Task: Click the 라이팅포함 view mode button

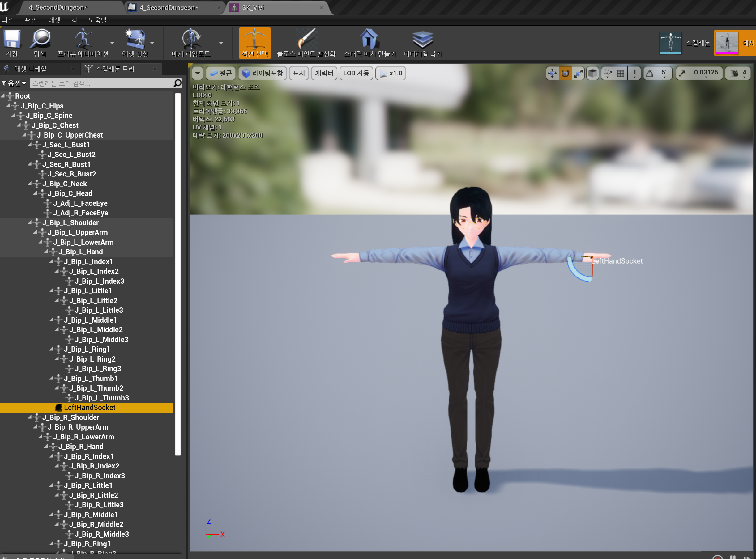Action: (x=263, y=73)
